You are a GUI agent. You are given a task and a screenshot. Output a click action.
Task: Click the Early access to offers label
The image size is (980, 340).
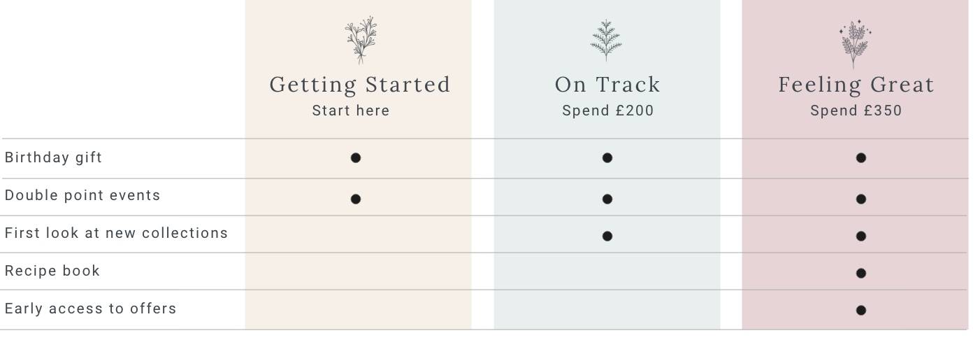(x=90, y=309)
